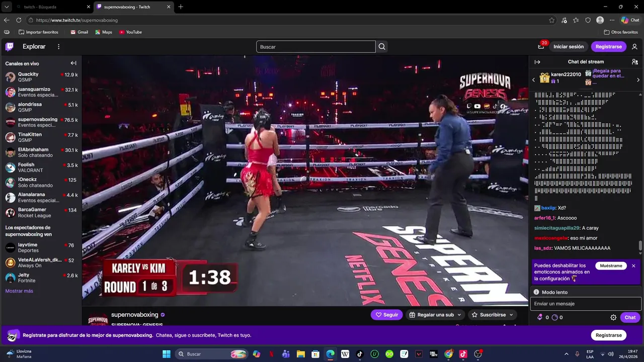Image resolution: width=644 pixels, height=362 pixels.
Task: Click Registrarse in the purple banner
Action: pos(608,335)
